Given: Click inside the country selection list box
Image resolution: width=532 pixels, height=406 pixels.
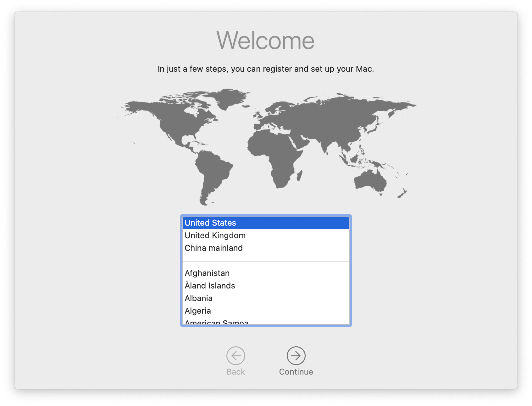Looking at the screenshot, I should (266, 270).
